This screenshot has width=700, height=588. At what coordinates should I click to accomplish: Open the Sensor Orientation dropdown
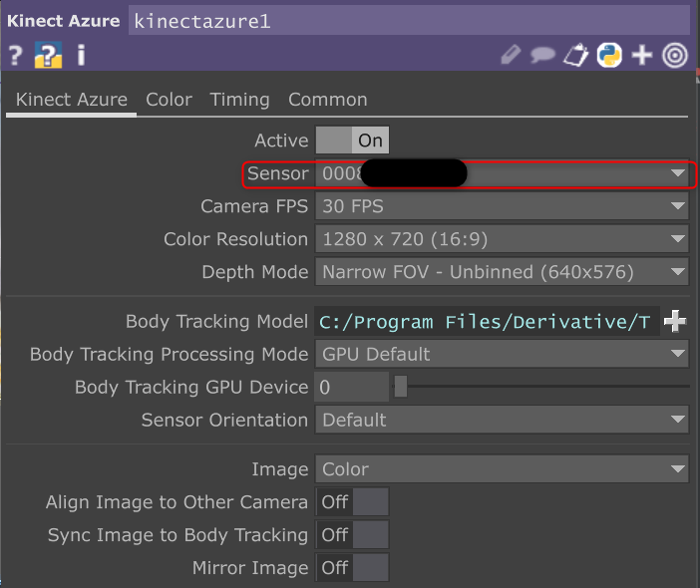coord(502,420)
